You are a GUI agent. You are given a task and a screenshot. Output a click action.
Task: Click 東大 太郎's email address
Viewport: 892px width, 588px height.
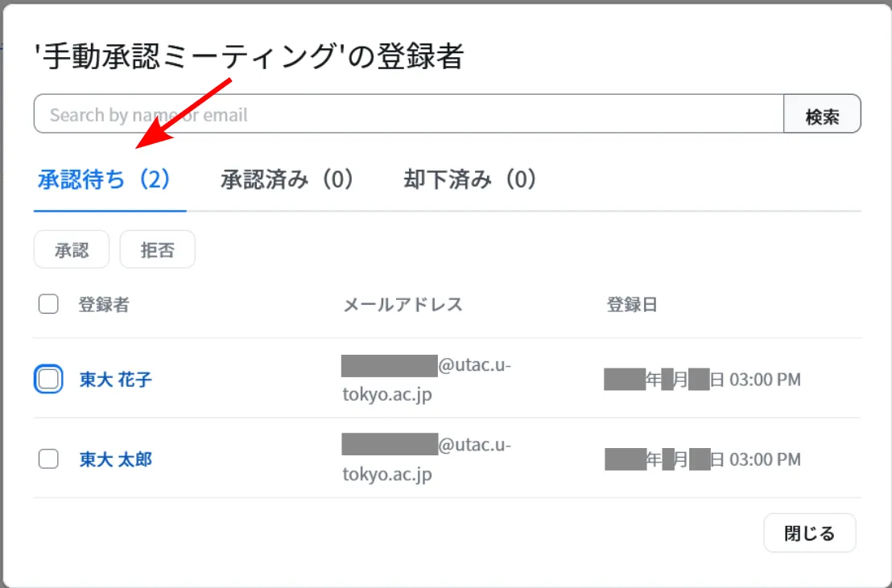click(427, 459)
